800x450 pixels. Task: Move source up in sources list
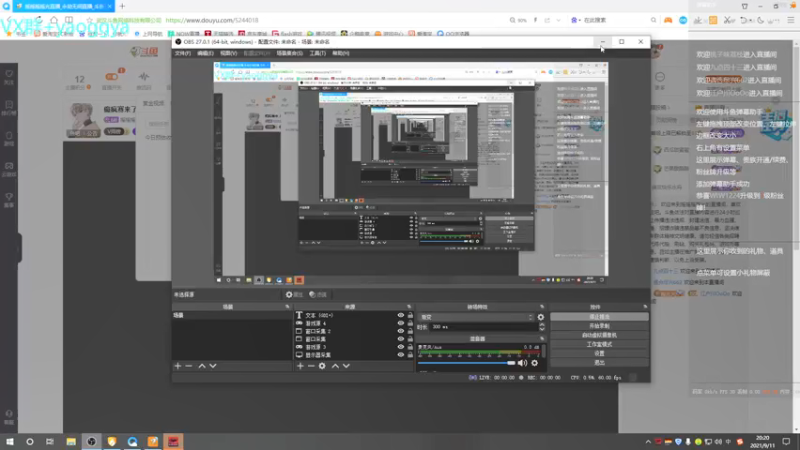pos(335,366)
